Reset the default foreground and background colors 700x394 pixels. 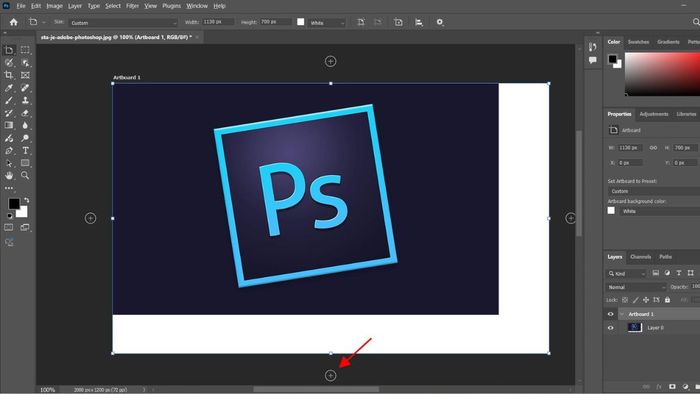coord(9,216)
